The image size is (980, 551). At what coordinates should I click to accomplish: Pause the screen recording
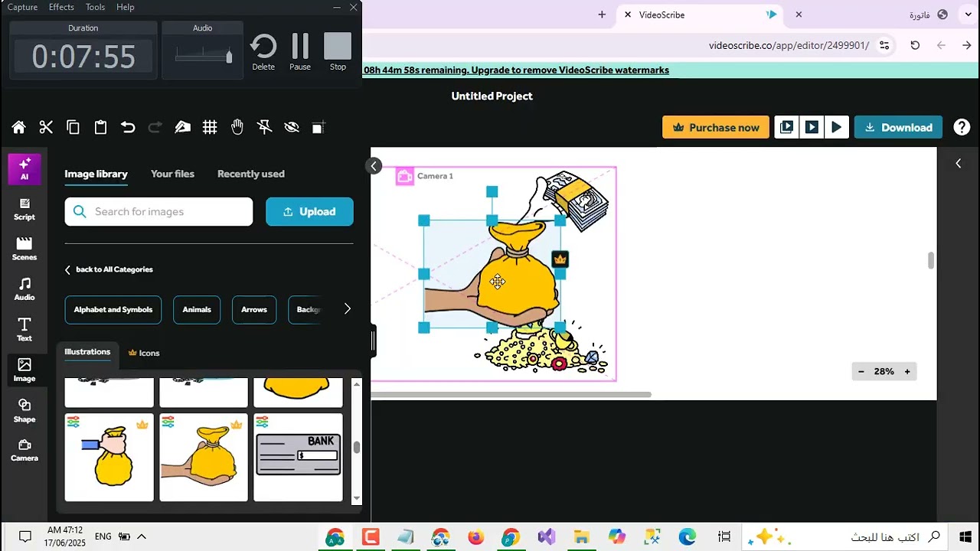coord(300,51)
